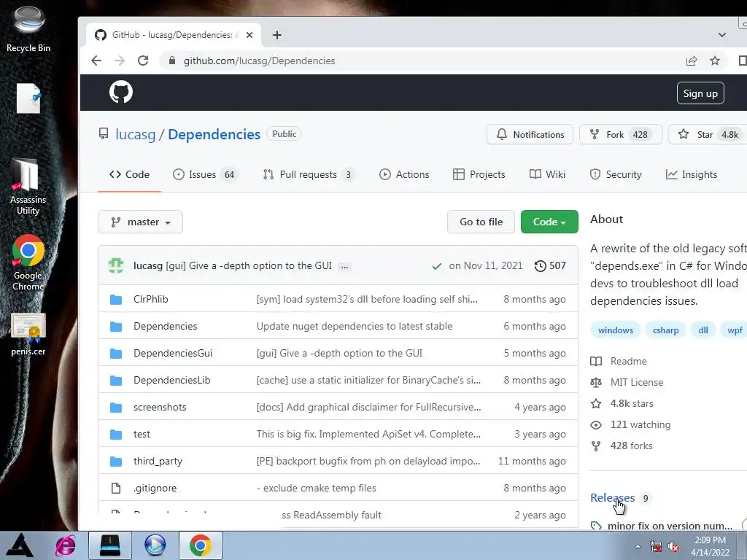Click the Chrome icon on the taskbar

[x=200, y=545]
